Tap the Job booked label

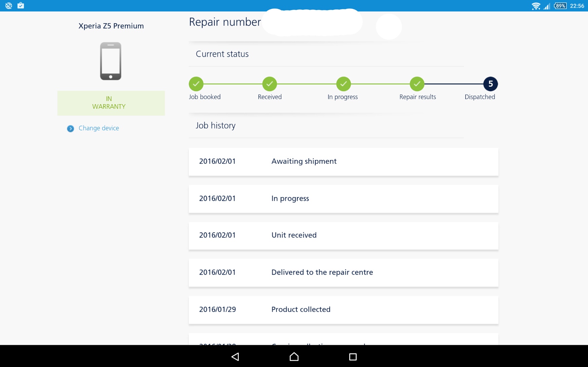[205, 97]
